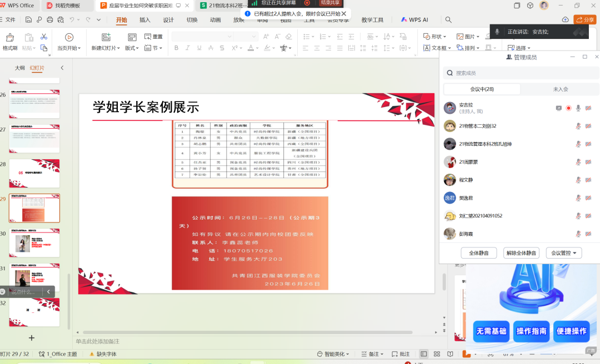Click the text highlight color swatch

coord(267,48)
